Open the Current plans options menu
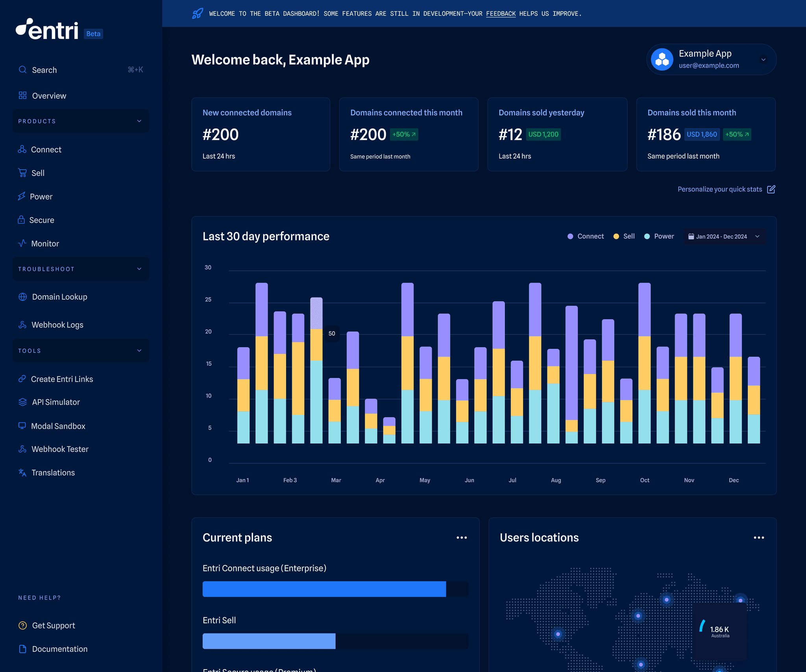 (x=462, y=537)
